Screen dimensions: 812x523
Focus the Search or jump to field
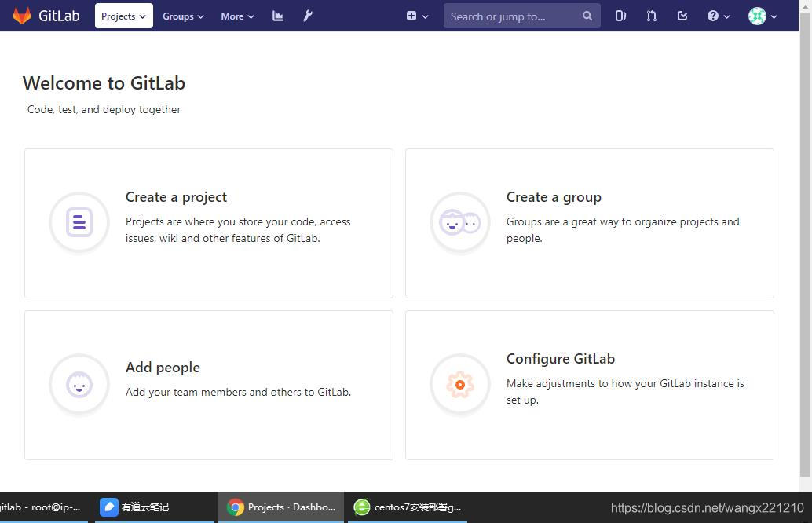click(x=522, y=16)
